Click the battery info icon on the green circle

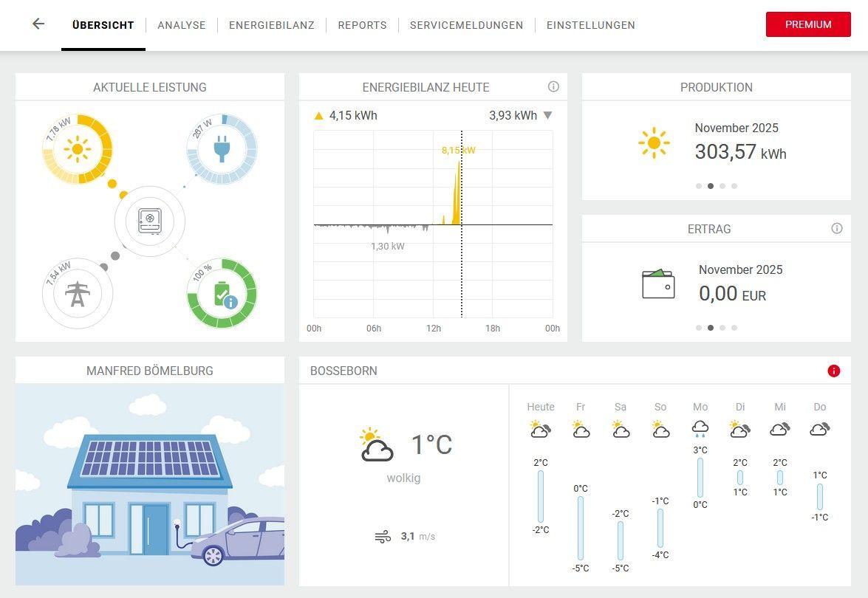point(232,301)
